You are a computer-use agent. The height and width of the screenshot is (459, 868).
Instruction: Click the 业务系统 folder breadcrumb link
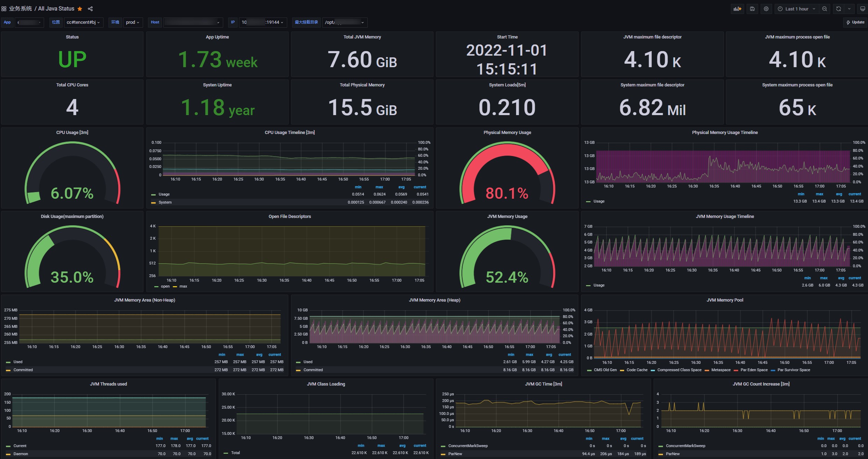click(20, 9)
